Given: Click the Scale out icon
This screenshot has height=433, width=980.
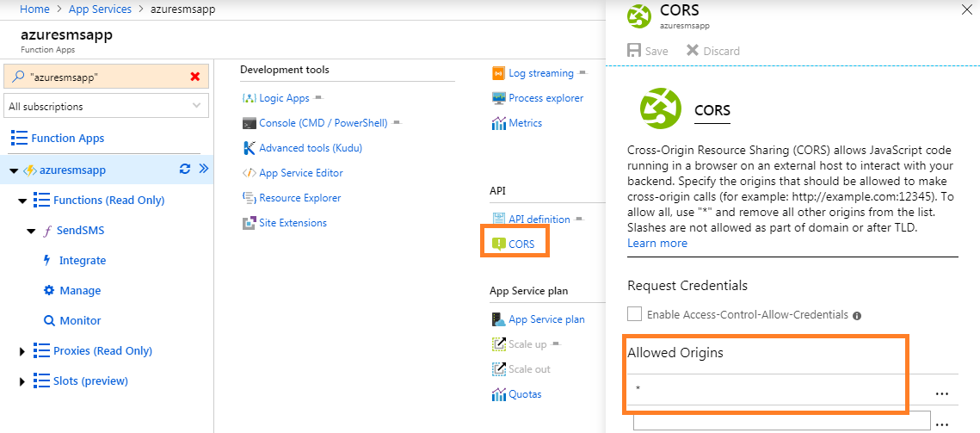Looking at the screenshot, I should [x=498, y=369].
